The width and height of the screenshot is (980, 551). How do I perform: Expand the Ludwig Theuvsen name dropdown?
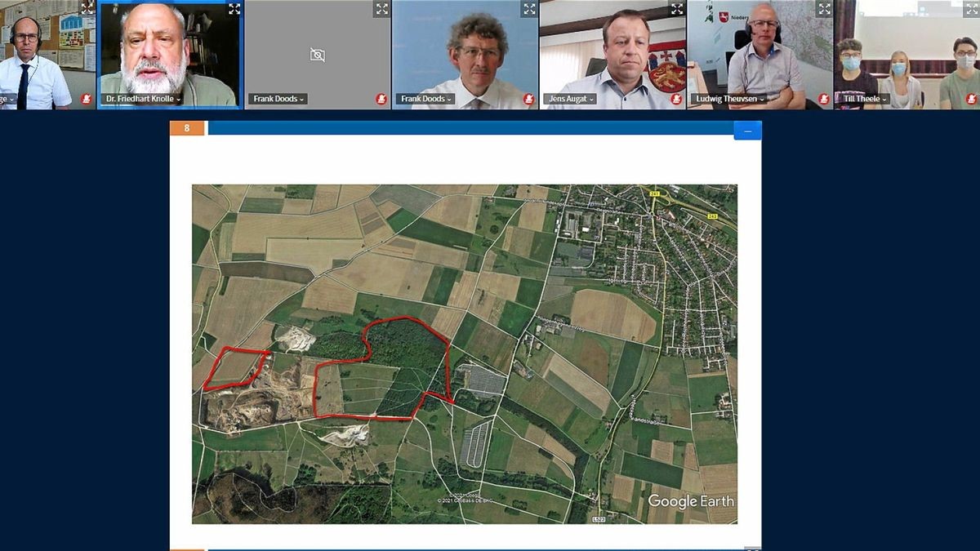coord(729,99)
